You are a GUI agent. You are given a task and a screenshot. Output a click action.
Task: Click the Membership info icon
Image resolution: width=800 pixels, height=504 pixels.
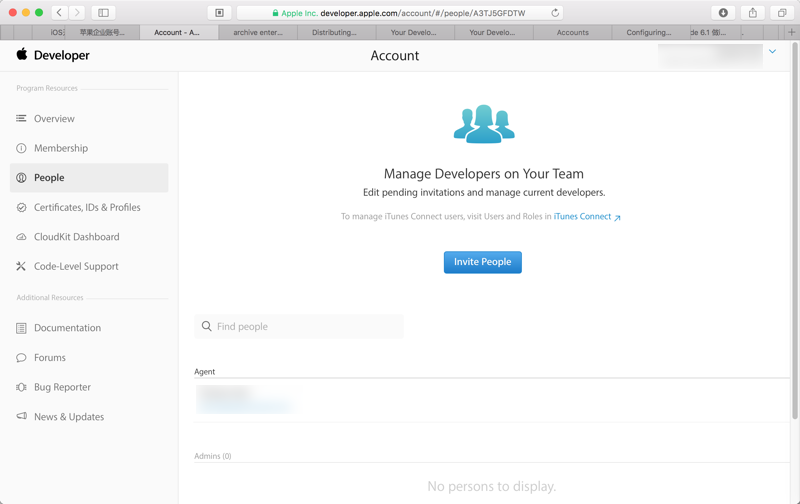pos(21,148)
